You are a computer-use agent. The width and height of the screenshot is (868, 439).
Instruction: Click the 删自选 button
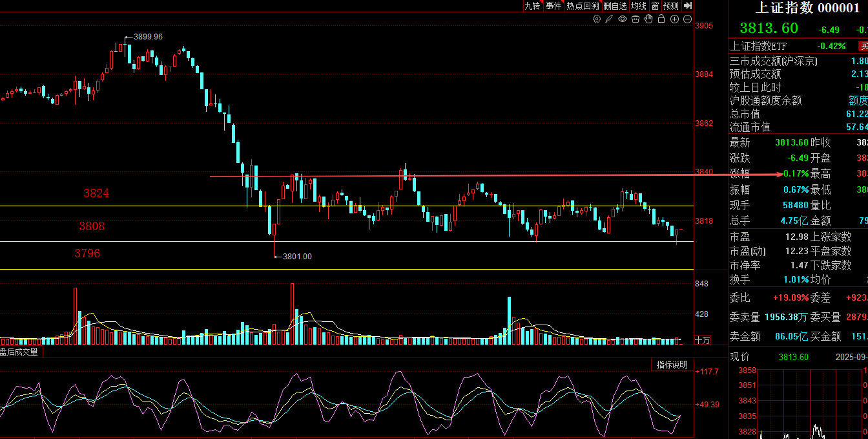click(x=615, y=6)
